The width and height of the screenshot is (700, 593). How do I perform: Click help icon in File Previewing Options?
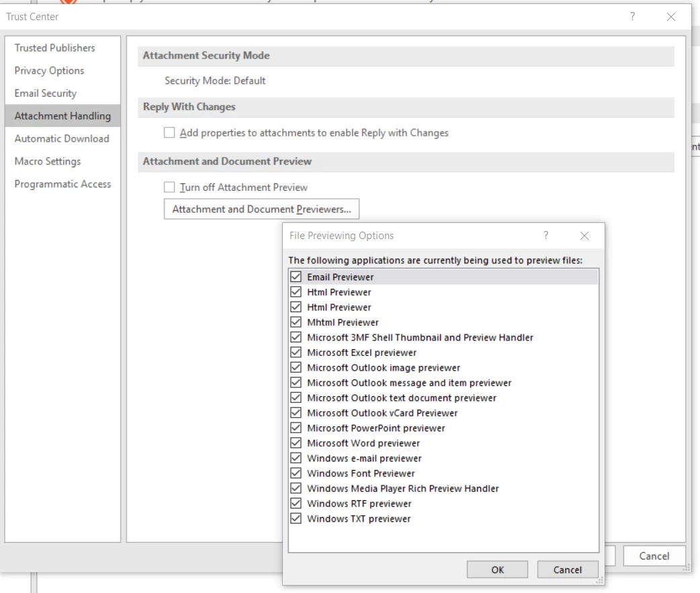[x=545, y=235]
